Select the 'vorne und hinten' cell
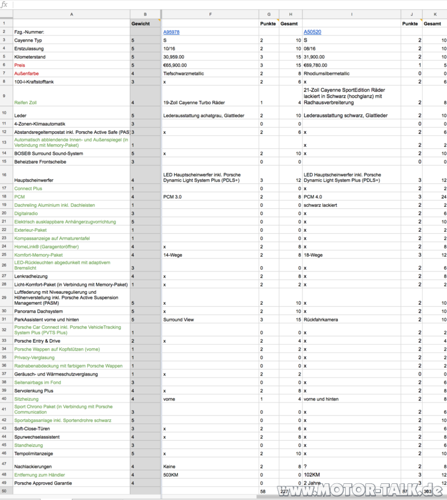 point(351,399)
